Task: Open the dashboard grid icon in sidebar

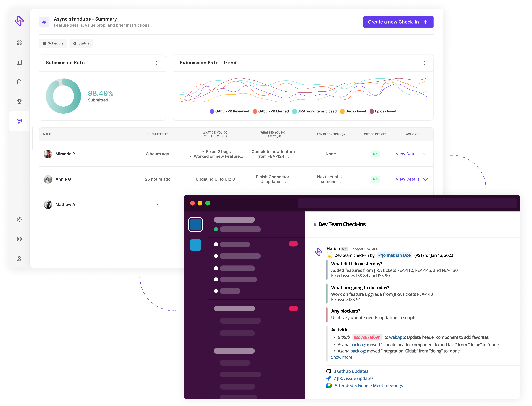Action: 19,43
